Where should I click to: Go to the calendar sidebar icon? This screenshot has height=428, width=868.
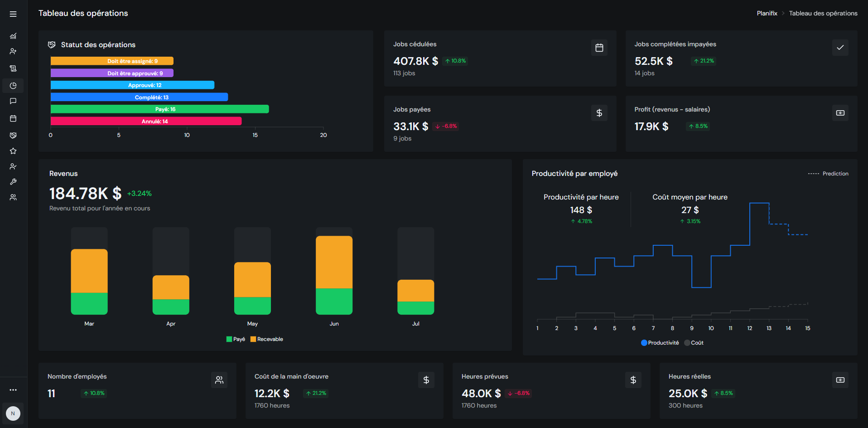point(13,118)
